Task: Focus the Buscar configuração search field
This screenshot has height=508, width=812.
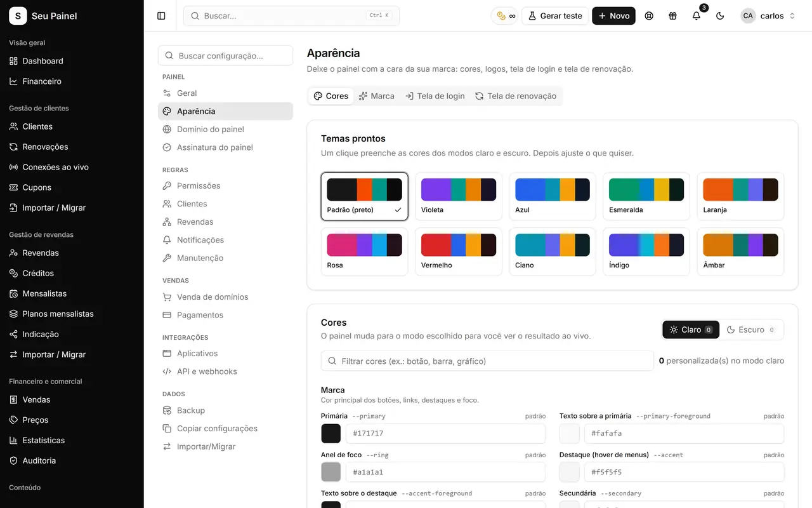Action: pyautogui.click(x=225, y=55)
